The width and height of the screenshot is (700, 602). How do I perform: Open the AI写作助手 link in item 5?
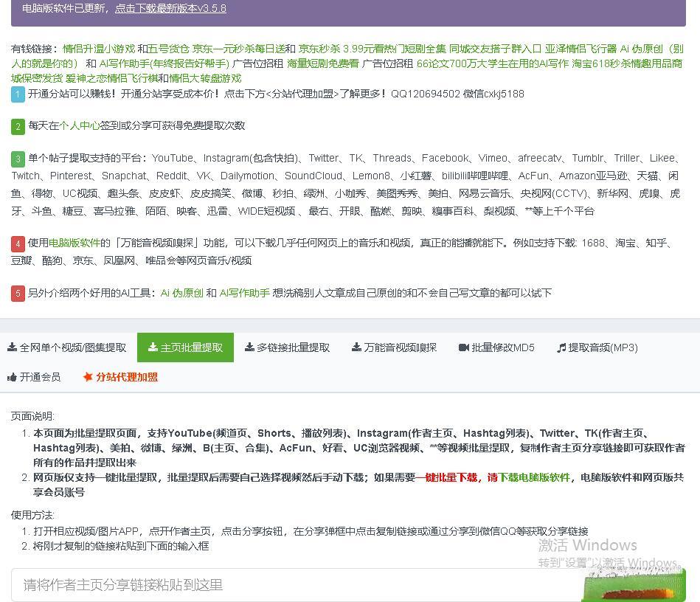click(x=245, y=293)
